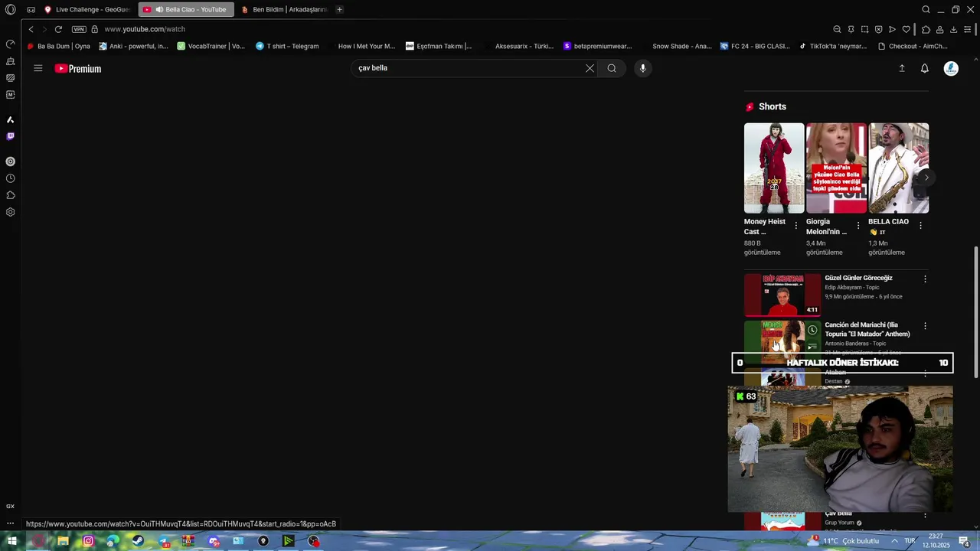Open the FC 24 - BIG CLASI... bookmark
This screenshot has height=551, width=980.
[x=755, y=46]
